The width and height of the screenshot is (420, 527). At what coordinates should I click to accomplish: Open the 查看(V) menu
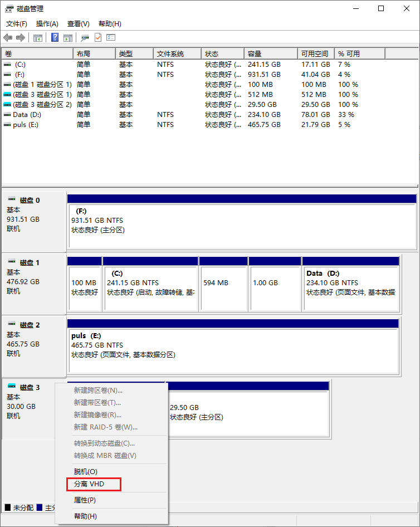tap(79, 24)
